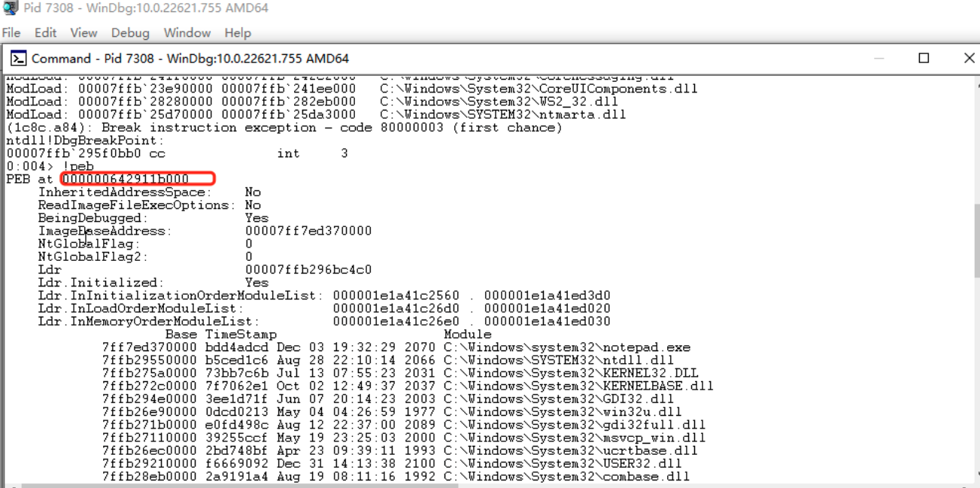
Task: Click the BeingDebugged value Yes
Action: point(256,218)
